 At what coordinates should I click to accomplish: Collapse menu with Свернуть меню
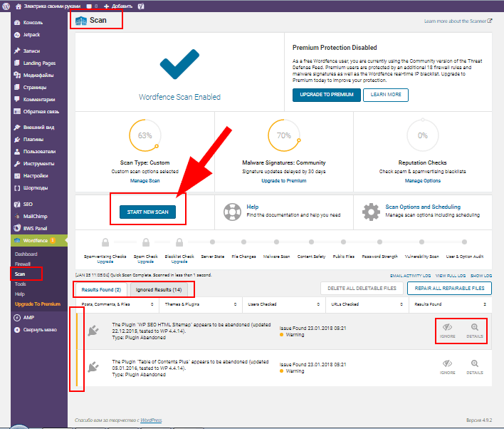pyautogui.click(x=39, y=330)
